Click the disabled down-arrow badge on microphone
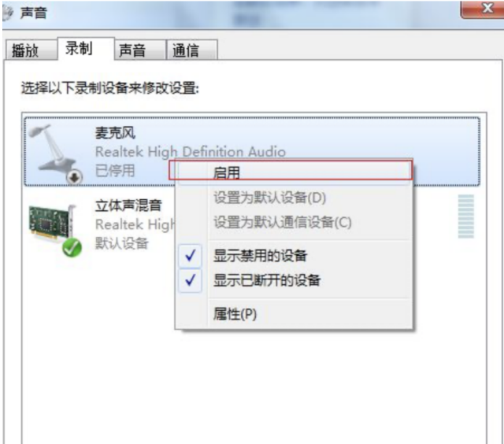 point(74,177)
